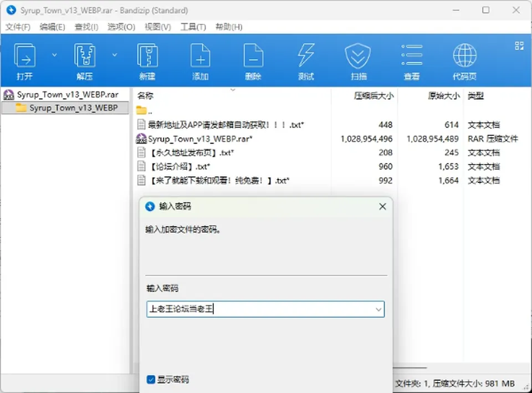Click the 添加 (Add) file icon

(200, 55)
